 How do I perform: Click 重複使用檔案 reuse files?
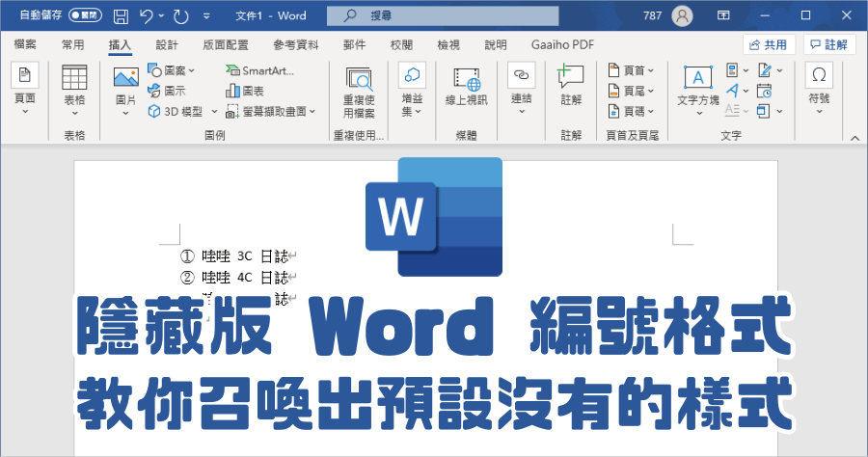click(x=359, y=92)
